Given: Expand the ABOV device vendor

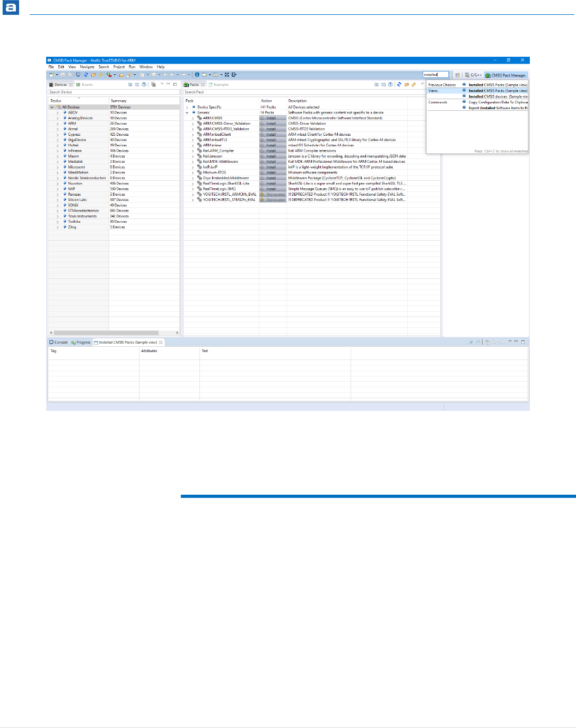Looking at the screenshot, I should 57,112.
